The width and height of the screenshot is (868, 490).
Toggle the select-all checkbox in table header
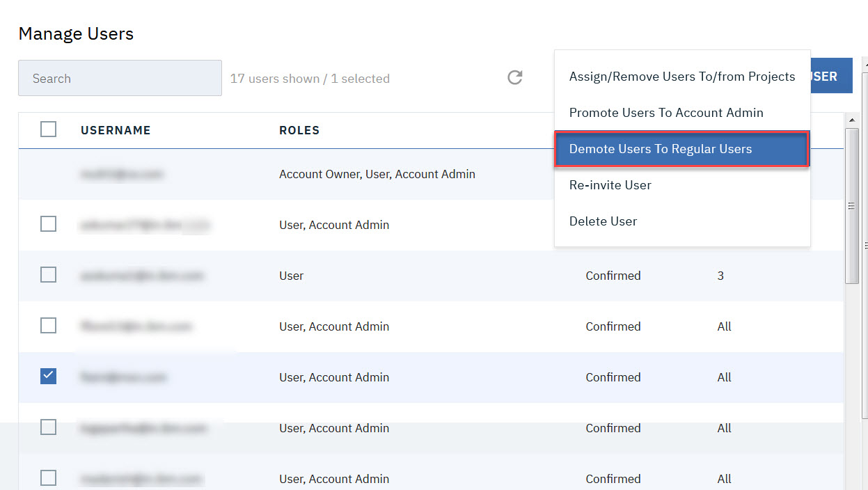[48, 129]
